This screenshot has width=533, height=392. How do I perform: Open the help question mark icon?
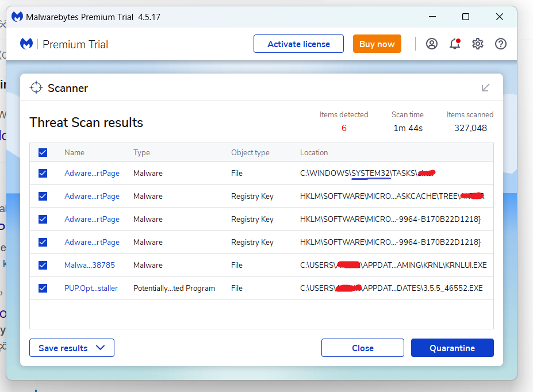point(501,44)
